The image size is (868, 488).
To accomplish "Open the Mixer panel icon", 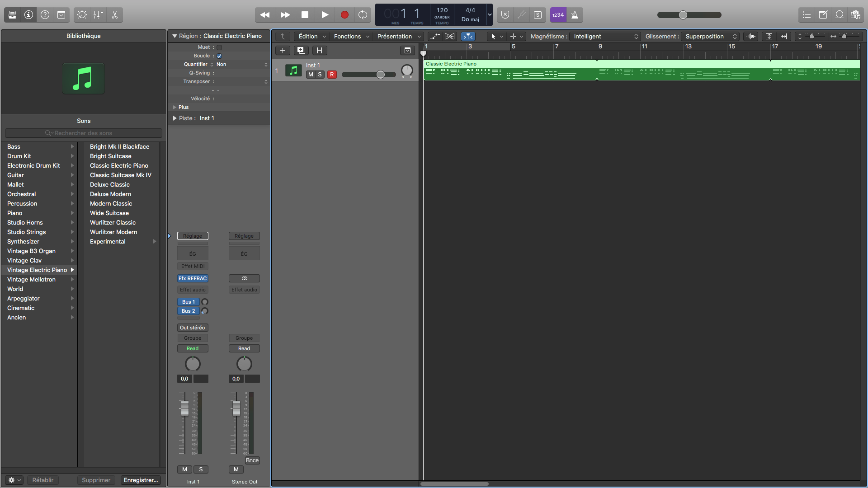I will coord(98,15).
